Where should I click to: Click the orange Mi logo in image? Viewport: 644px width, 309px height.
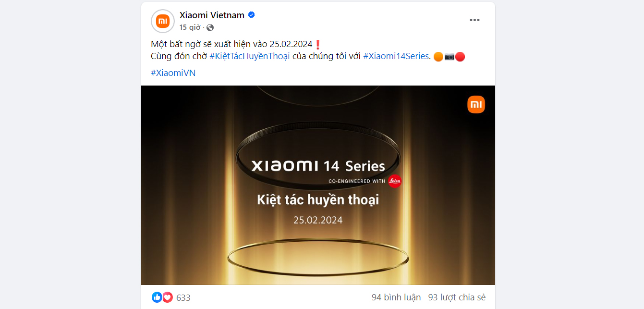pyautogui.click(x=476, y=104)
